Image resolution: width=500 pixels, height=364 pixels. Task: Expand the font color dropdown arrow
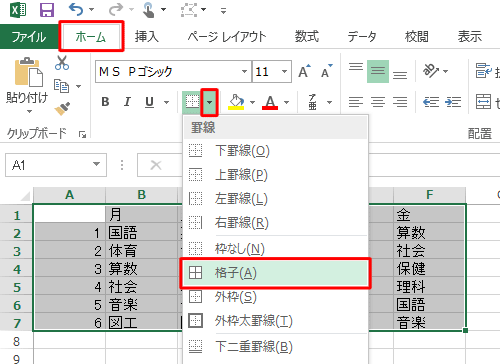286,102
